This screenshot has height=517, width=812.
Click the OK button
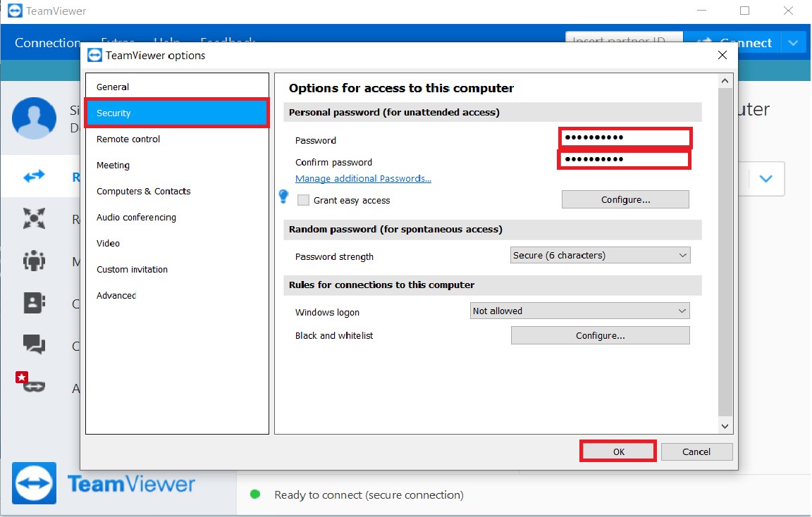pos(618,451)
